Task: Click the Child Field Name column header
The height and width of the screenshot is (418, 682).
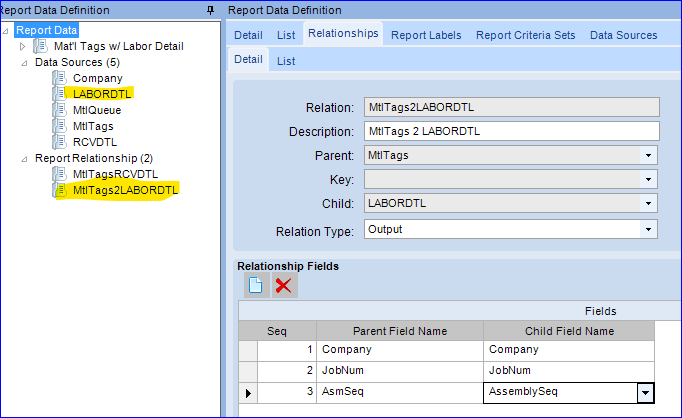Action: (569, 331)
